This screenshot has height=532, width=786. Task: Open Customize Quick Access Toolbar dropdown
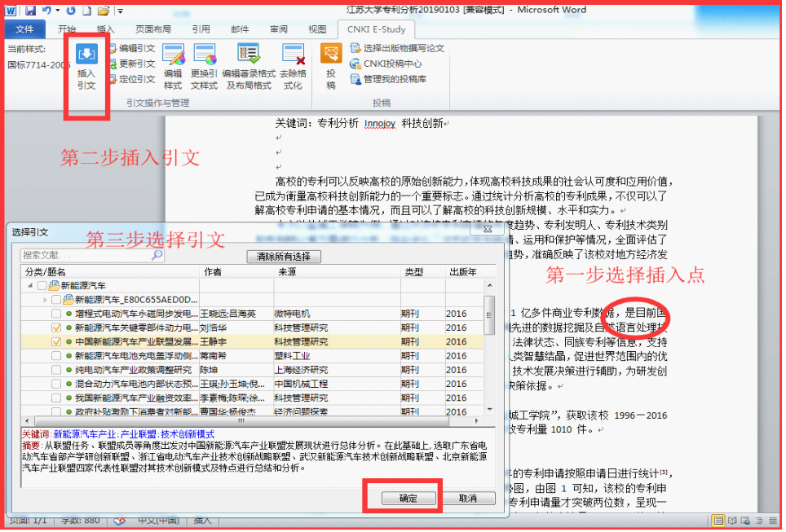click(x=120, y=11)
